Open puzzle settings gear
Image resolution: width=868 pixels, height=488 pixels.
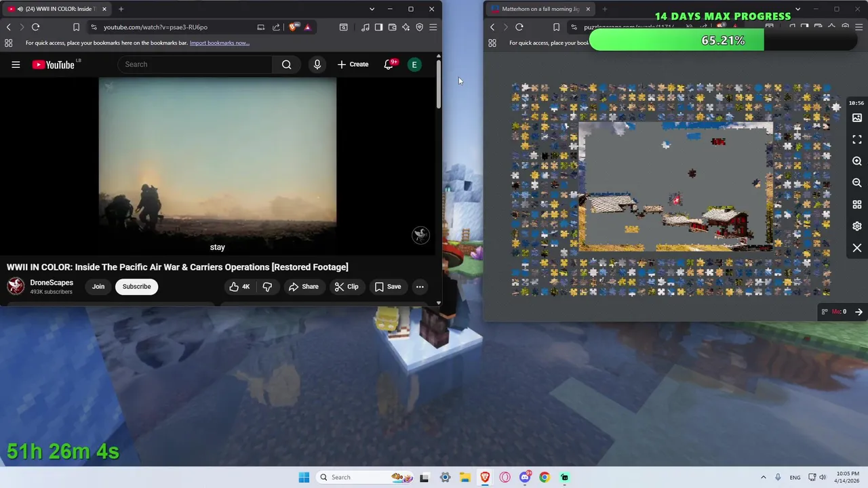(x=857, y=226)
